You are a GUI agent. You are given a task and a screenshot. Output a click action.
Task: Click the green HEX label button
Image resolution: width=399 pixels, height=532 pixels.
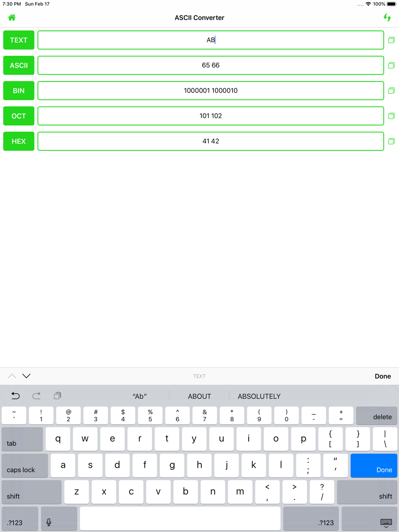[19, 141]
